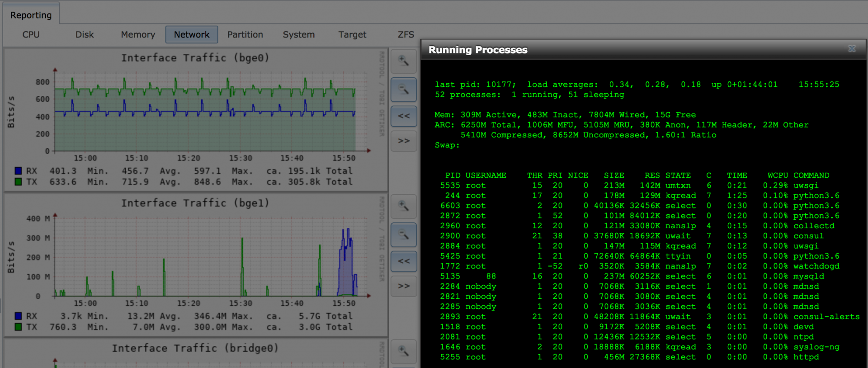The width and height of the screenshot is (868, 368).
Task: Click bge0 RX average value 456.7
Action: click(135, 171)
